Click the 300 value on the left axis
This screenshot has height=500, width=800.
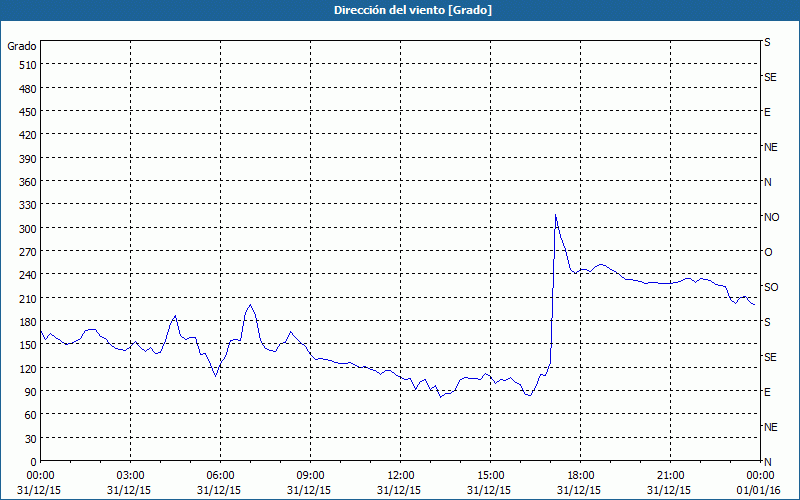point(28,229)
